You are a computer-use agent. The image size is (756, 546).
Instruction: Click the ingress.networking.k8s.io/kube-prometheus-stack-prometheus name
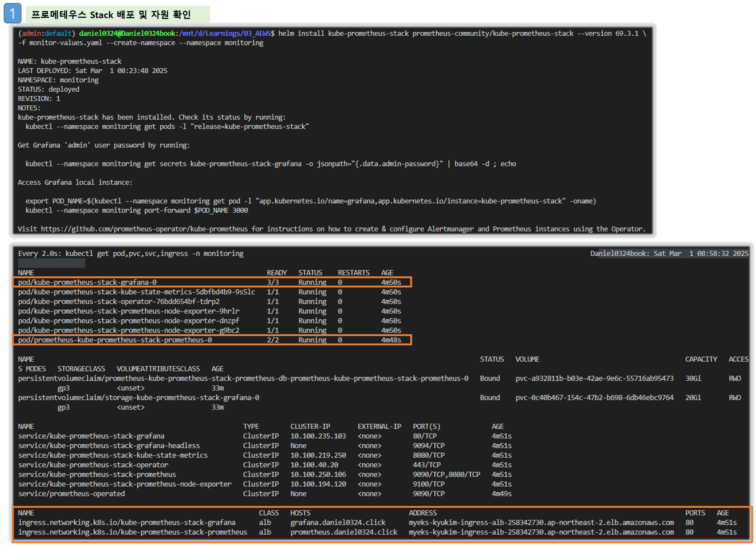tap(133, 532)
